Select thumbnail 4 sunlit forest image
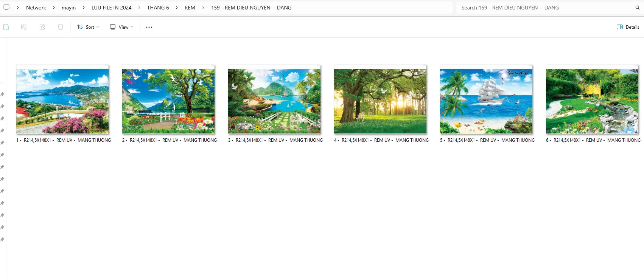This screenshot has height=279, width=644. (380, 101)
